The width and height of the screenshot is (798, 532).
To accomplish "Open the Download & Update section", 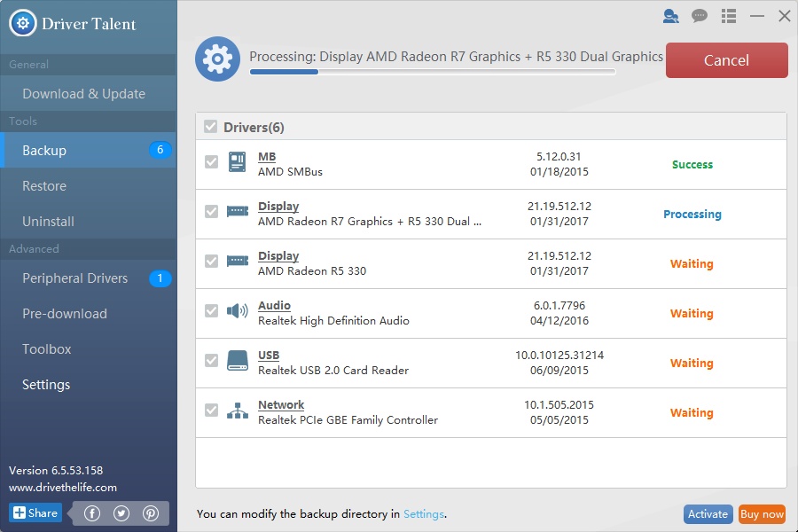I will point(83,94).
